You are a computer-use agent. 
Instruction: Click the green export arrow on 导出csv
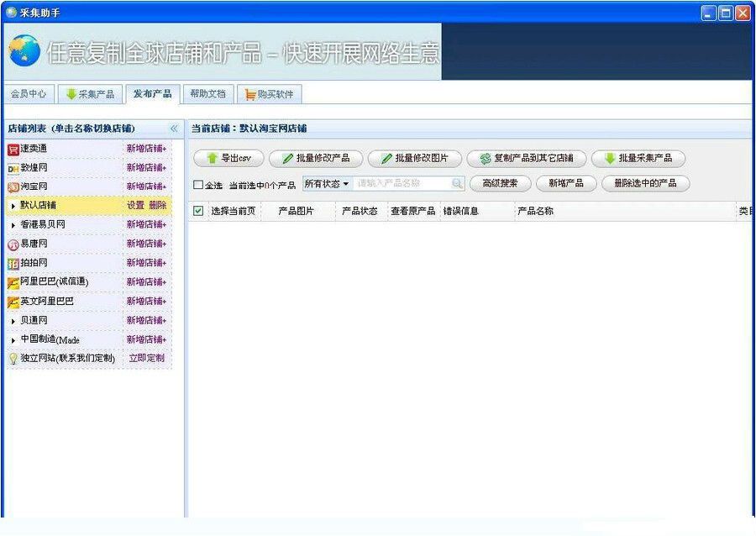213,158
